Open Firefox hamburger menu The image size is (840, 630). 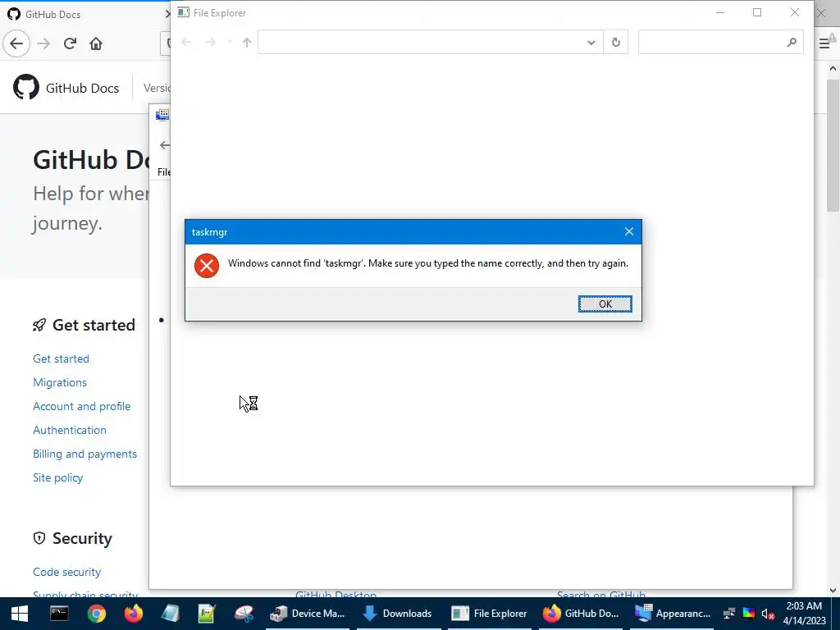(824, 43)
